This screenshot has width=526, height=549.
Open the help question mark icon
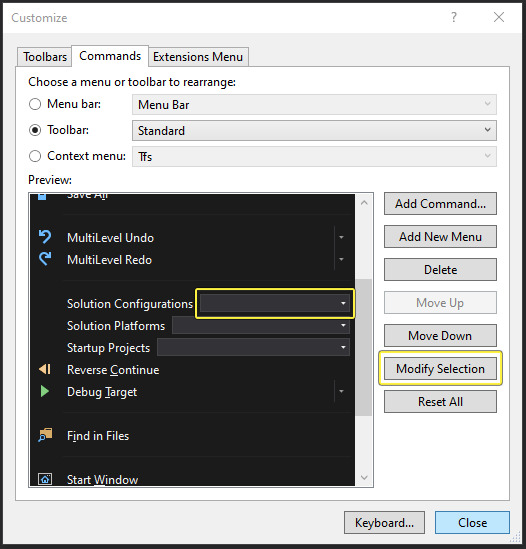[x=454, y=17]
